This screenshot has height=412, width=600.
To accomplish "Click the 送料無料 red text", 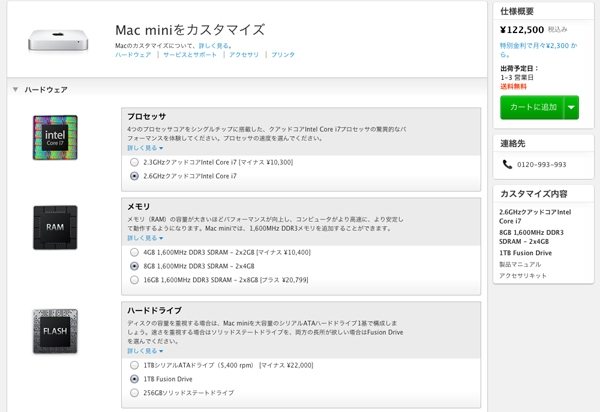I will tap(513, 86).
